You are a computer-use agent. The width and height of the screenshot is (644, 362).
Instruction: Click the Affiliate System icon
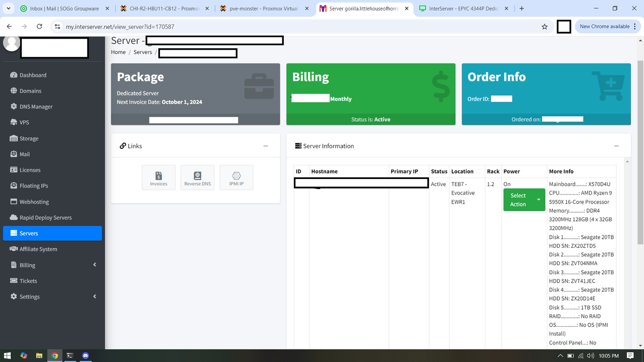coord(14,249)
